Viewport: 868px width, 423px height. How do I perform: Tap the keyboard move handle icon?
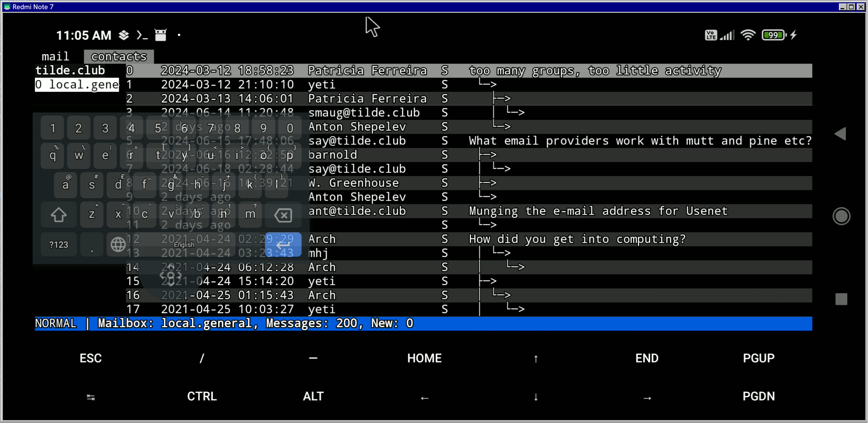coord(171,275)
